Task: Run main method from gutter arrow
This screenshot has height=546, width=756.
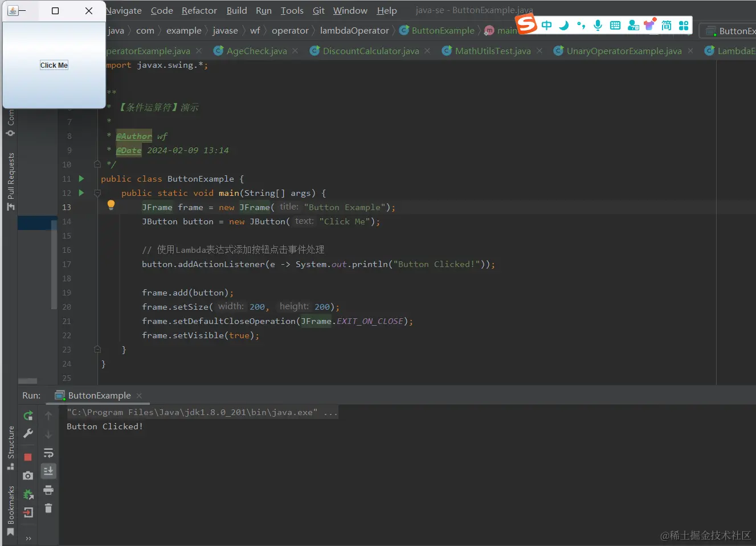Action: click(x=81, y=193)
